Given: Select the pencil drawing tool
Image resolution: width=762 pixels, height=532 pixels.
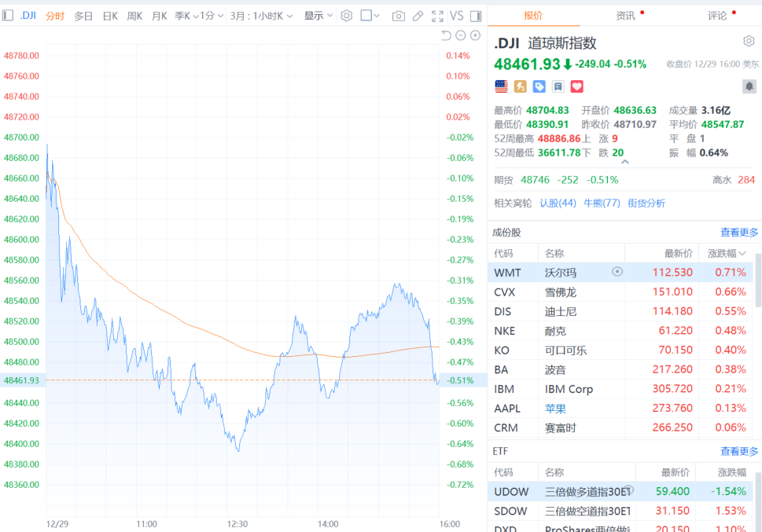Looking at the screenshot, I should coord(418,16).
